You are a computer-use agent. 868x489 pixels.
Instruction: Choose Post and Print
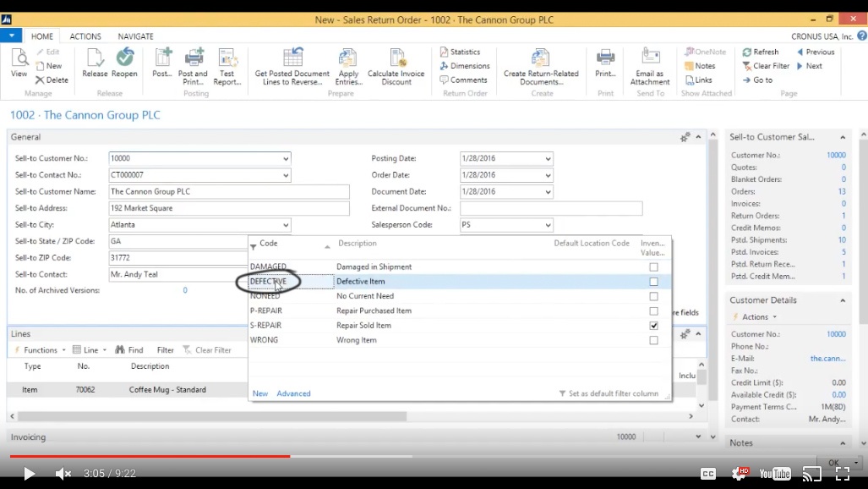193,67
